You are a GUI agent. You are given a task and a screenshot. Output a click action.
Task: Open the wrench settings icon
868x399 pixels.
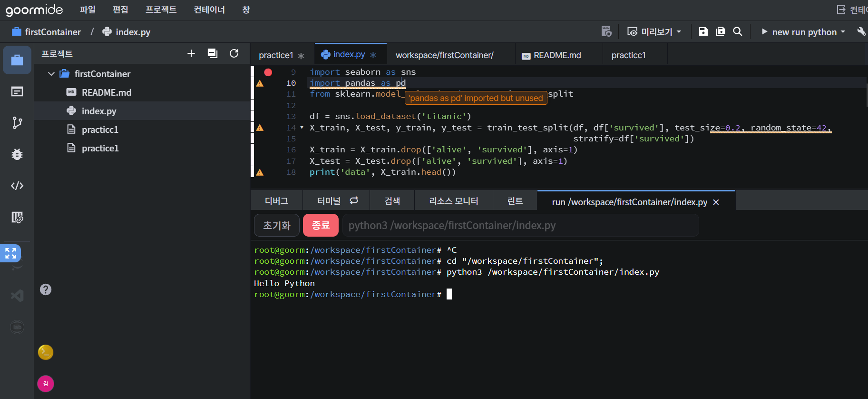pyautogui.click(x=861, y=31)
